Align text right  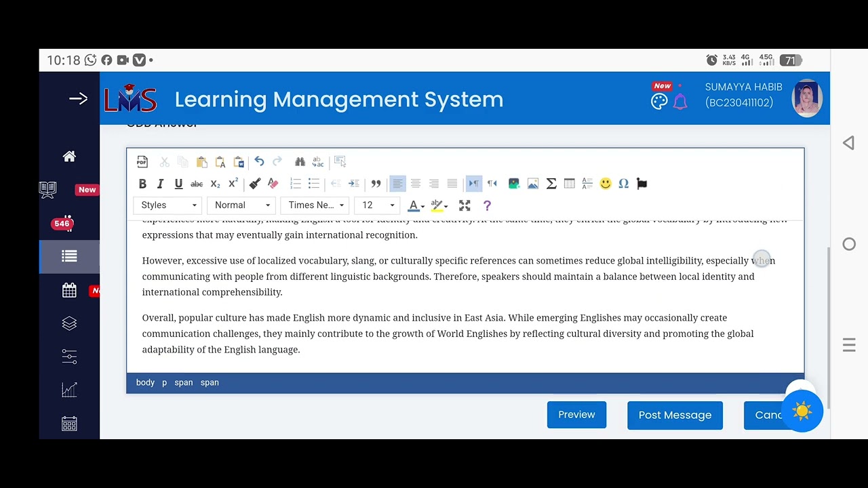pos(434,184)
